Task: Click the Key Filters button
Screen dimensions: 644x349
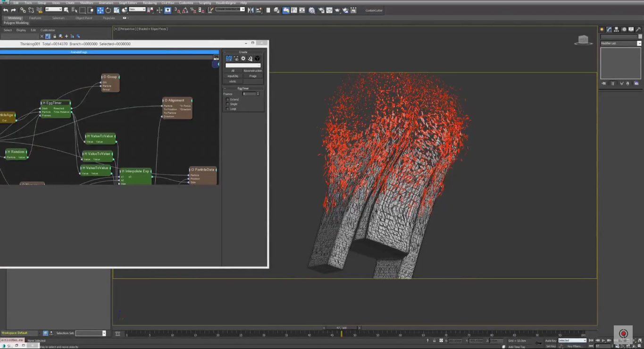Action: 575,346
